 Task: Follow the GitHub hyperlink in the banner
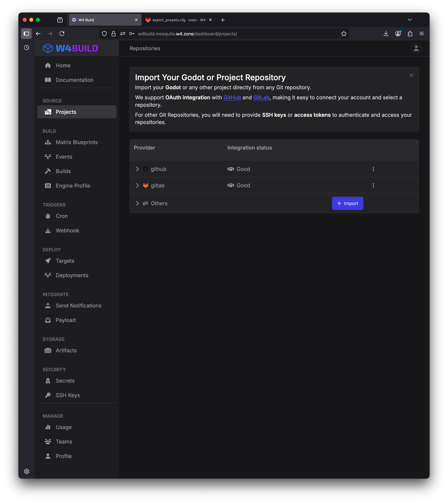coord(232,98)
